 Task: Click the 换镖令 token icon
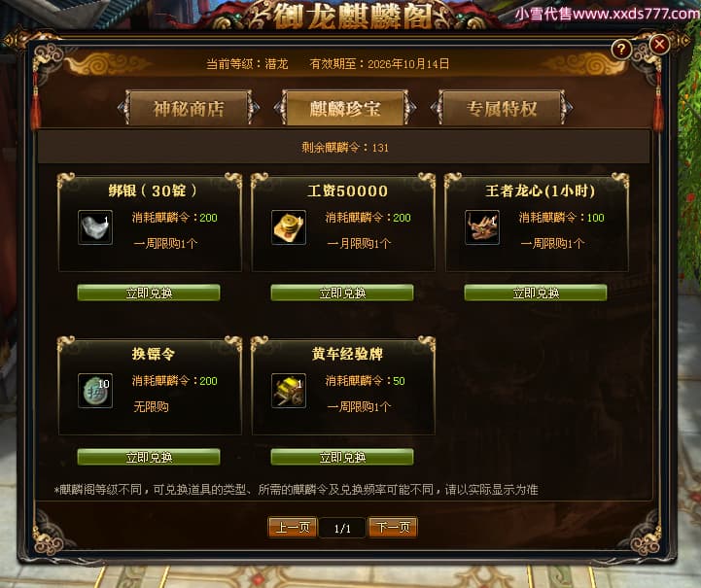(95, 391)
